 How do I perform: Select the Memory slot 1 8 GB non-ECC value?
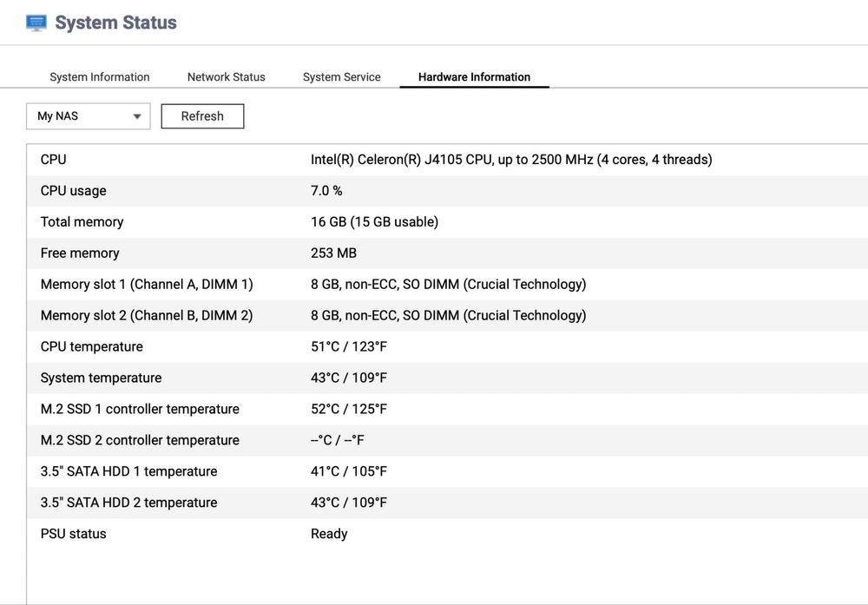coord(449,285)
